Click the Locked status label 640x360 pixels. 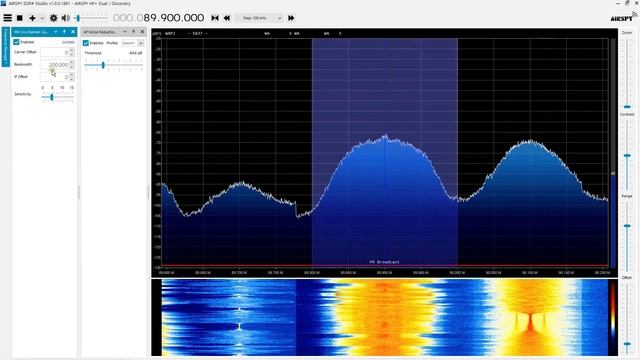coord(68,42)
